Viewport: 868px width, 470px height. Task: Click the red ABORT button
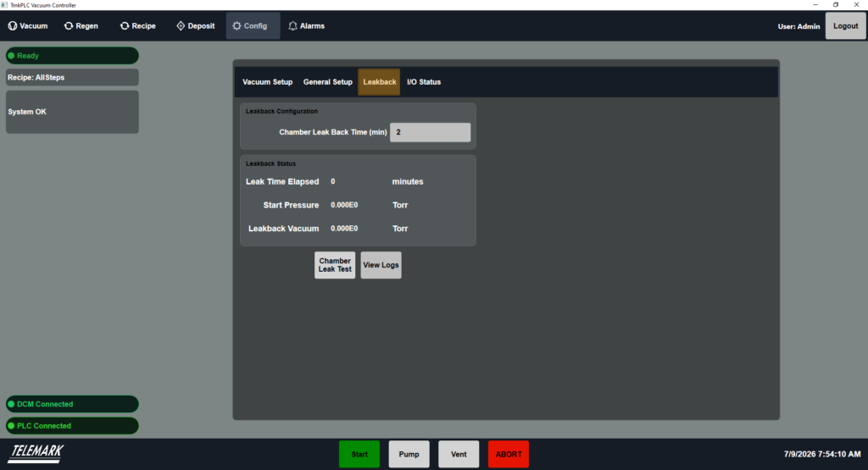pyautogui.click(x=509, y=454)
